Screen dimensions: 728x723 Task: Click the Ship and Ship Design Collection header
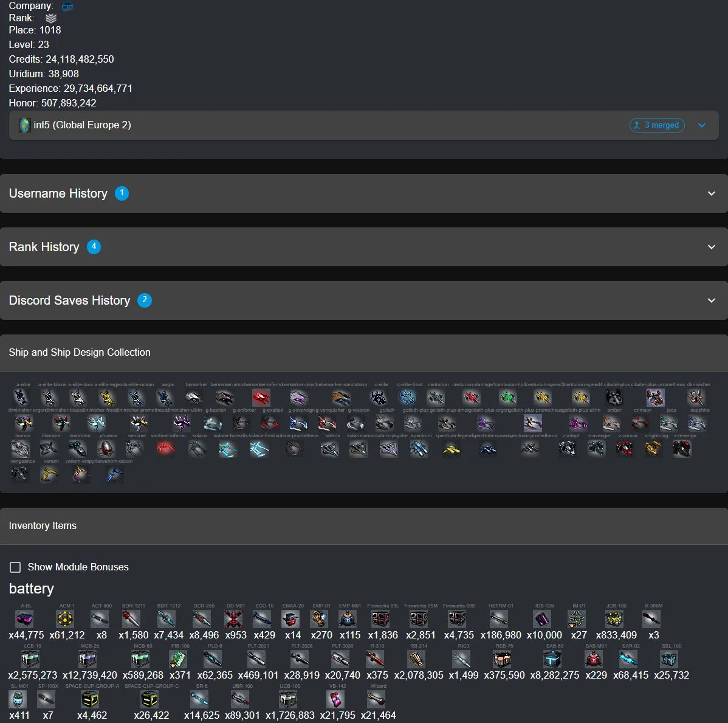80,353
